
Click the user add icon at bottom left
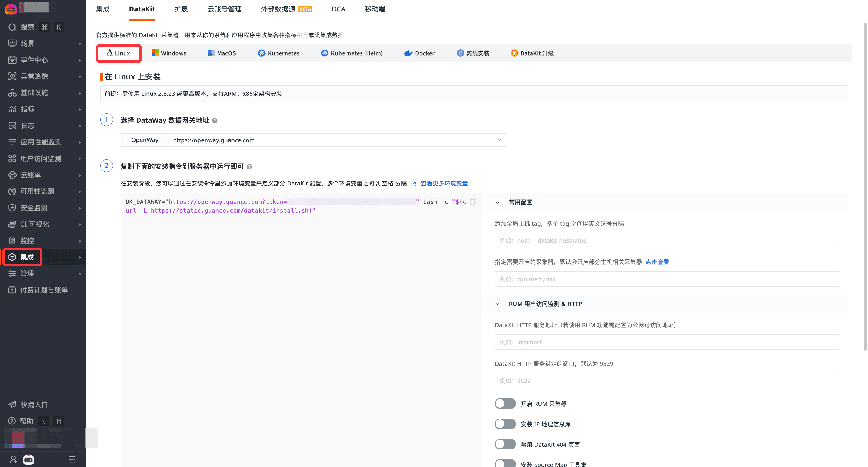tap(13, 459)
